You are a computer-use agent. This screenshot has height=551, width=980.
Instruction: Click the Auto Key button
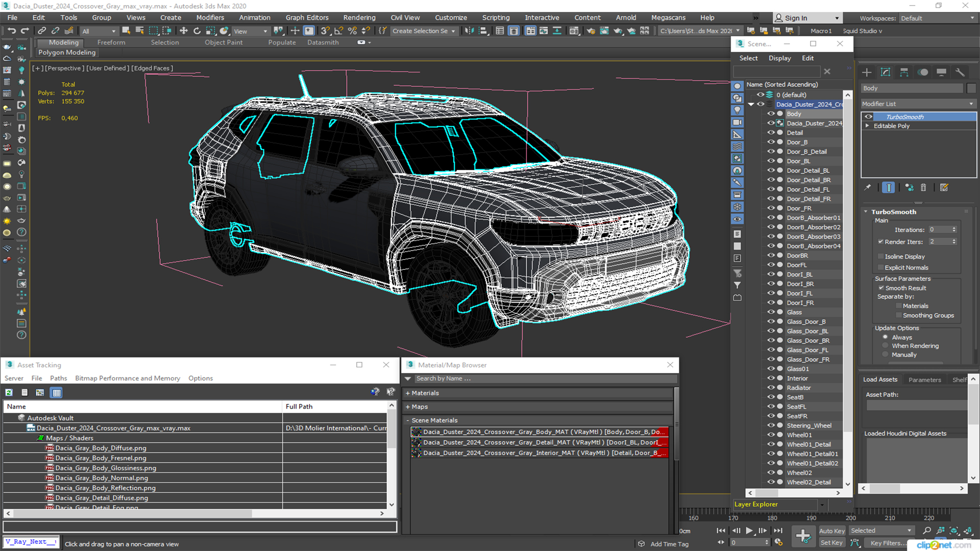(832, 531)
